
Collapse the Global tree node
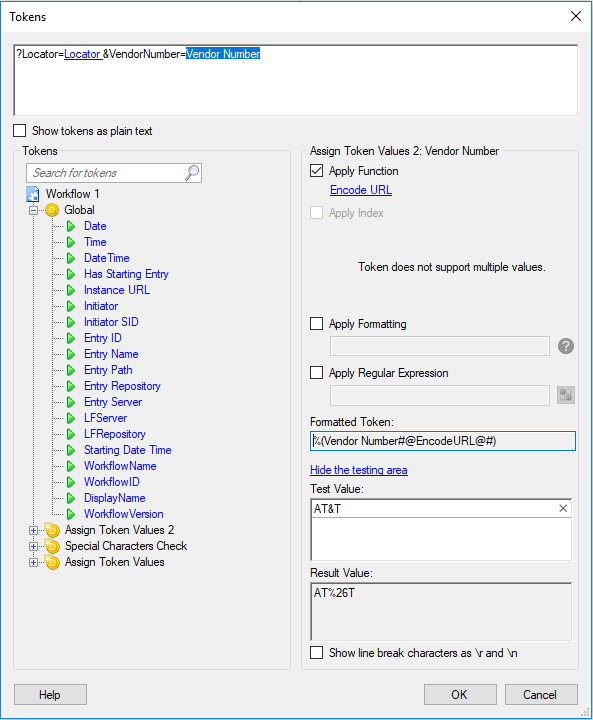[33, 210]
